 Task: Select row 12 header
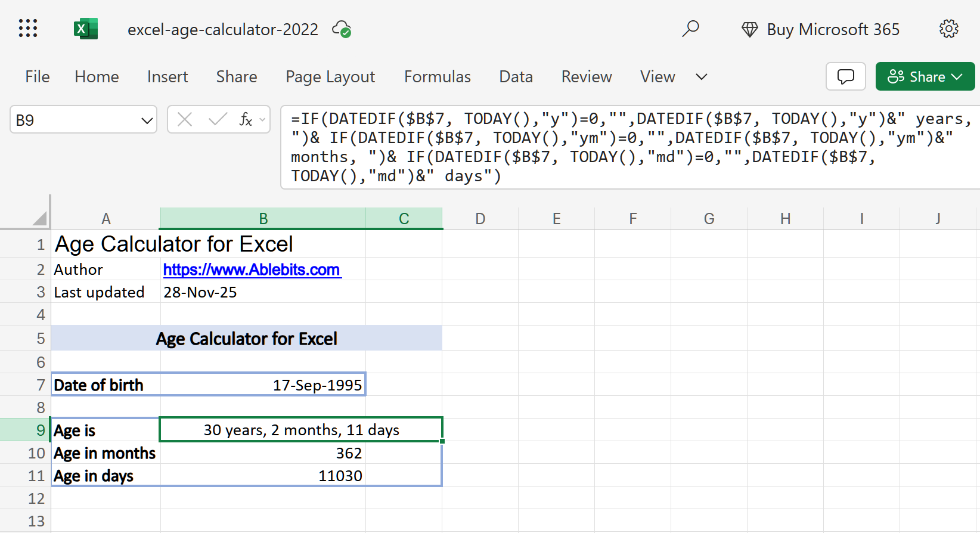pos(25,498)
